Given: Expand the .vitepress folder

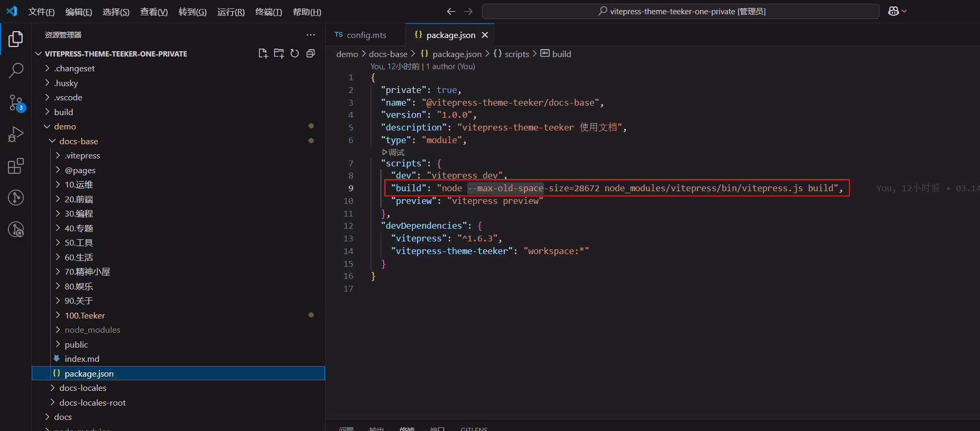Looking at the screenshot, I should click(82, 155).
